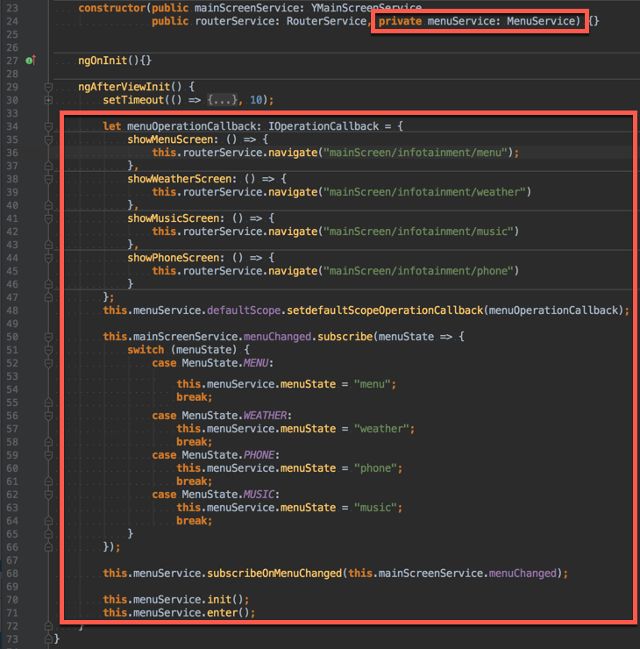
Task: Click the 'ngOnInit' method name
Action: pos(102,60)
